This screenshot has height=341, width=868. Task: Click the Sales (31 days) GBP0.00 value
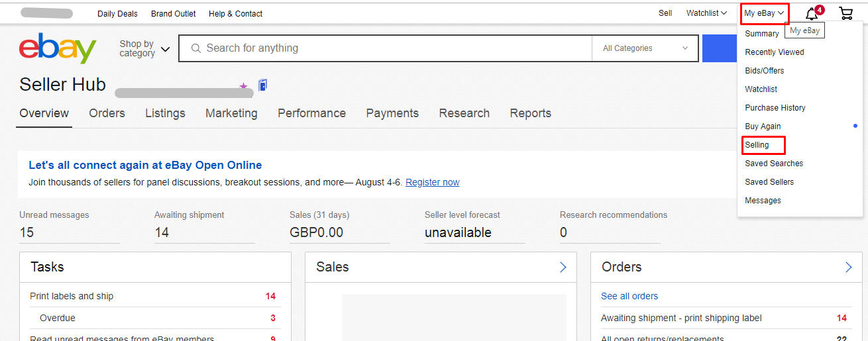pos(317,232)
